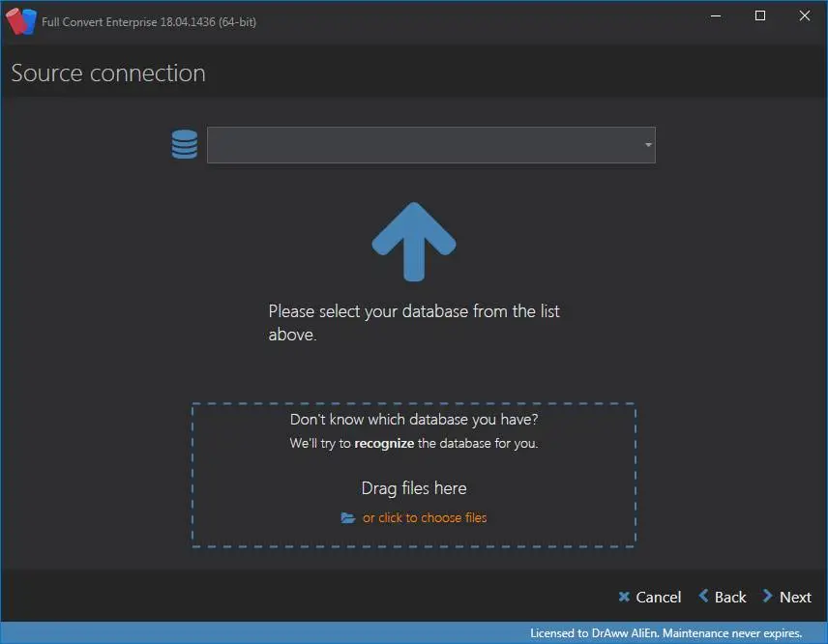The width and height of the screenshot is (828, 644).
Task: Click the 'recognize the database for you' text
Action: point(446,443)
